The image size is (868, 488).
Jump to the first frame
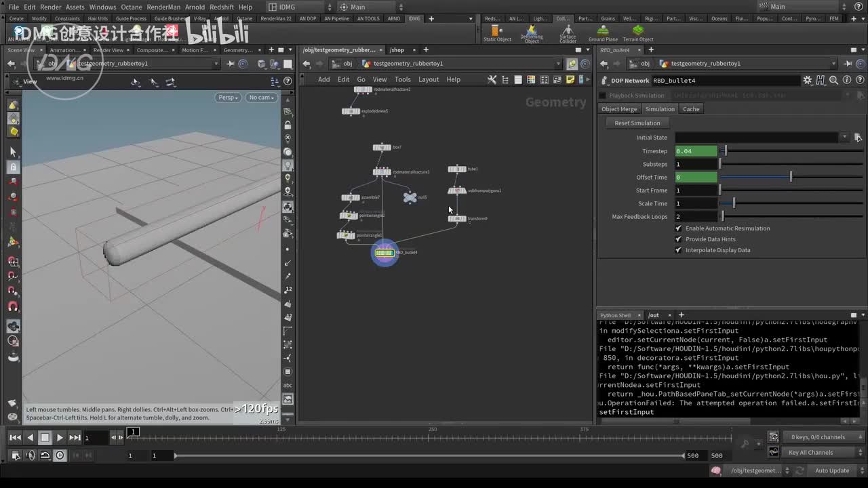tap(15, 438)
